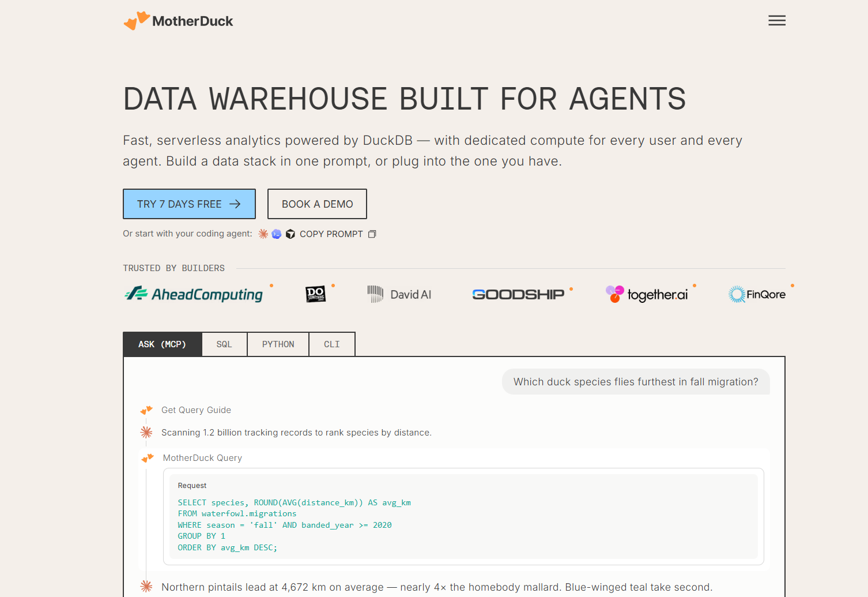Click the black cube coding agent icon

pyautogui.click(x=290, y=234)
